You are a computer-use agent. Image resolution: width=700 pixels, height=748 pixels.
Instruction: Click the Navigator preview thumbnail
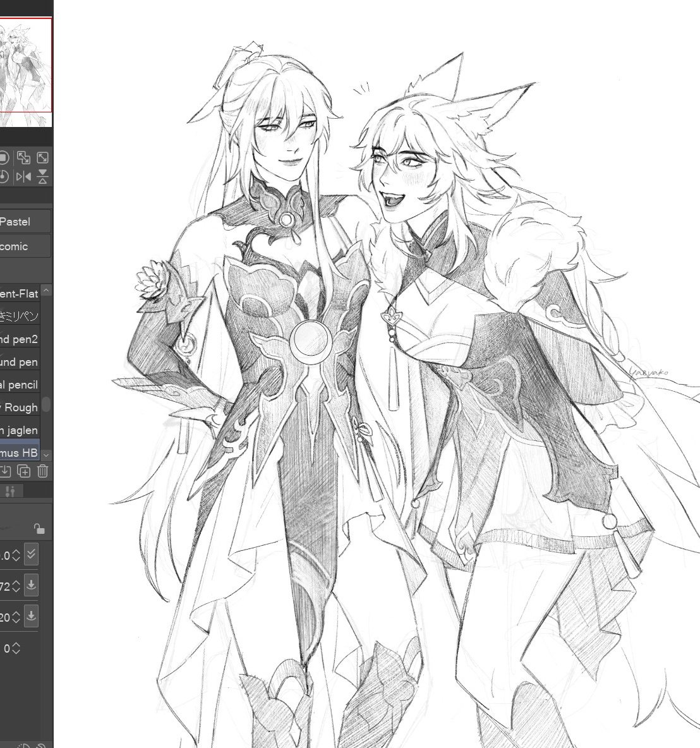click(26, 72)
